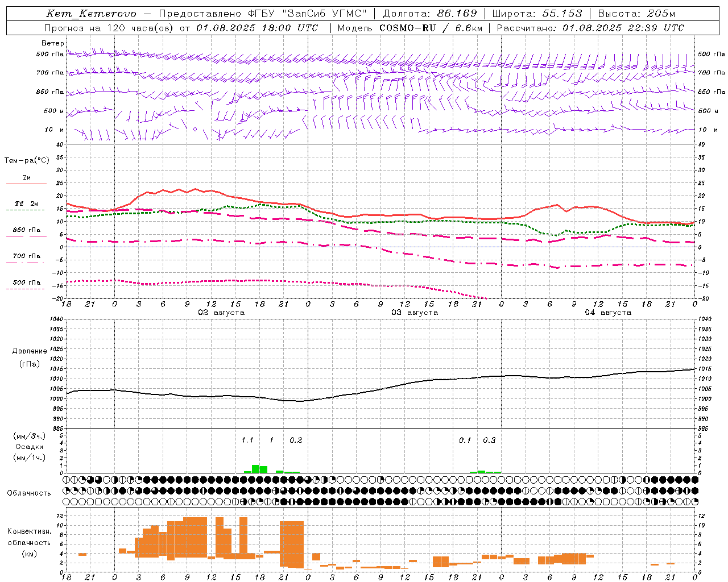Click the Ветер panel label
The image size is (728, 582).
(x=53, y=43)
